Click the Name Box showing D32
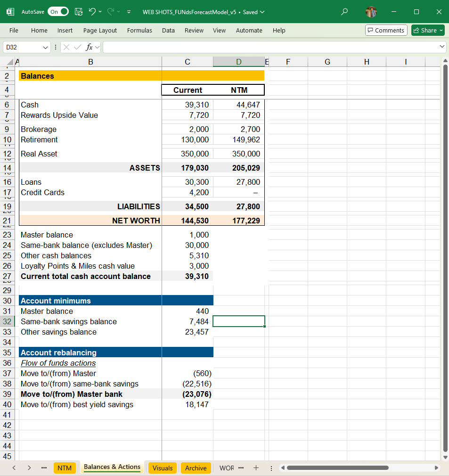This screenshot has width=449, height=476. [23, 47]
